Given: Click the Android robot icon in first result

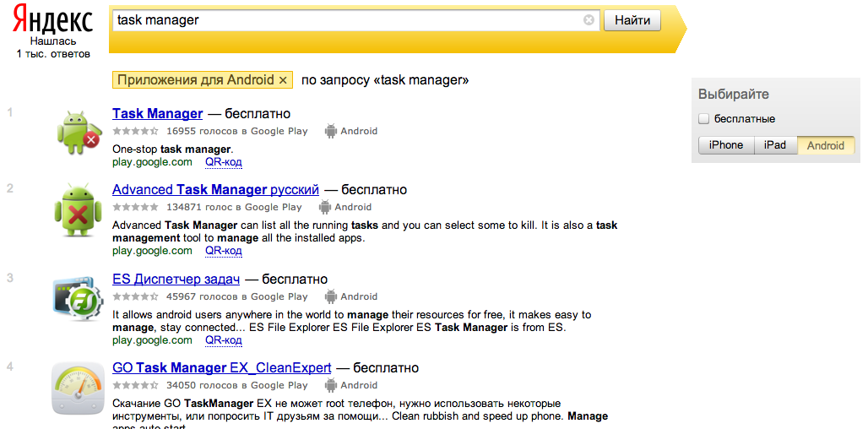Looking at the screenshot, I should click(x=332, y=131).
